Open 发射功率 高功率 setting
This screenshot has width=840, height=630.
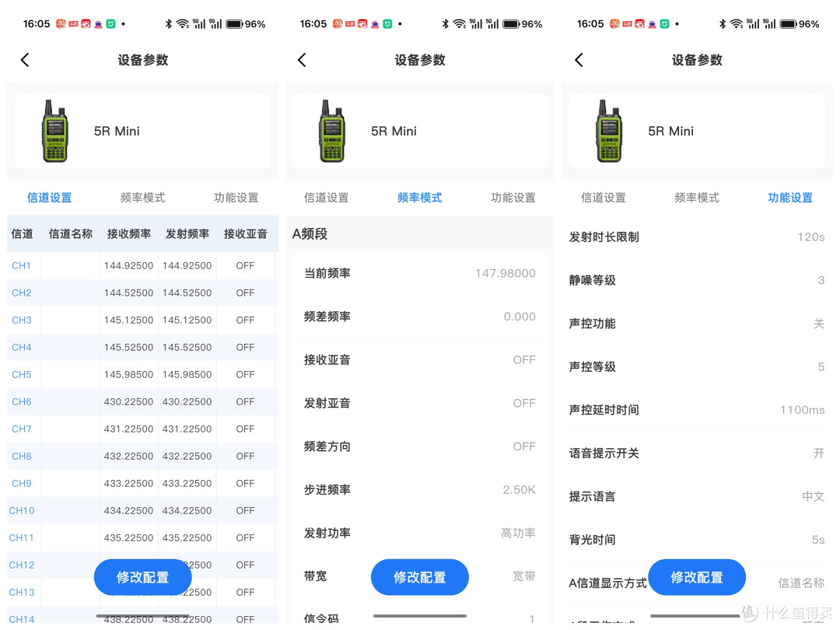click(x=419, y=533)
